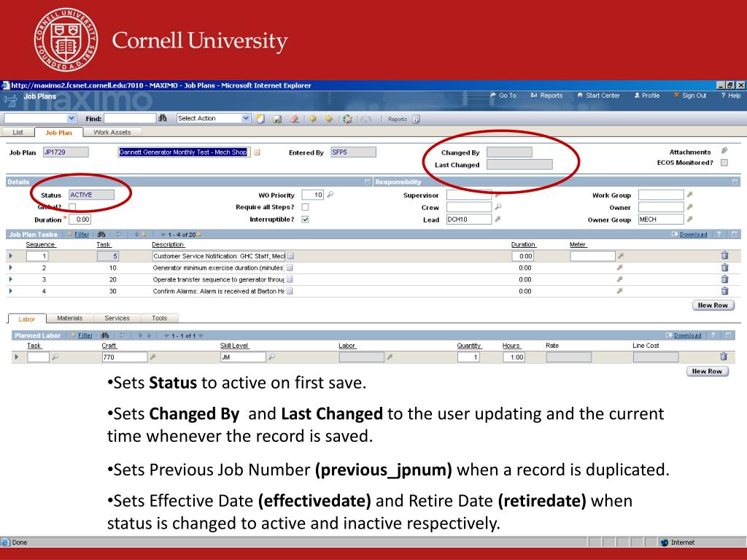747x560 pixels.
Task: Click the Change Status circular-arrows icon
Action: 348,119
